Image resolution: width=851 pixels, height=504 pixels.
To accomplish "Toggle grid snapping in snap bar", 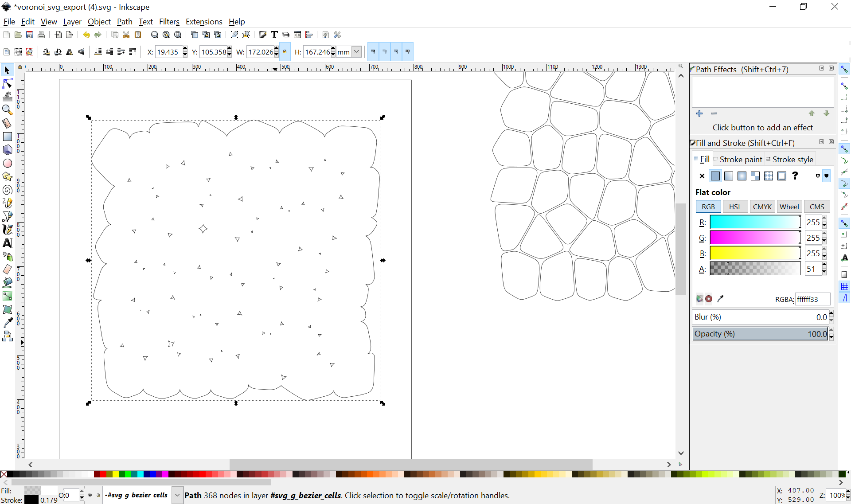I will point(844,286).
